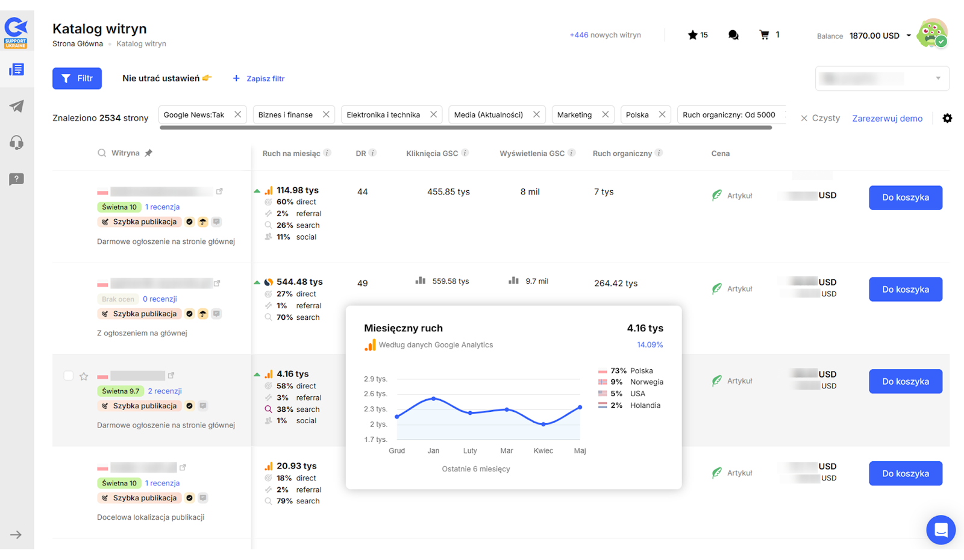This screenshot has height=560, width=964.
Task: Go to Strona Główna breadcrumb
Action: pyautogui.click(x=77, y=44)
